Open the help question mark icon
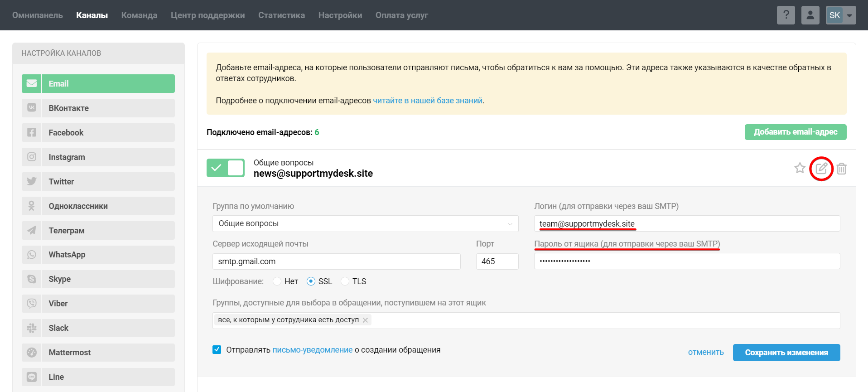 click(786, 15)
